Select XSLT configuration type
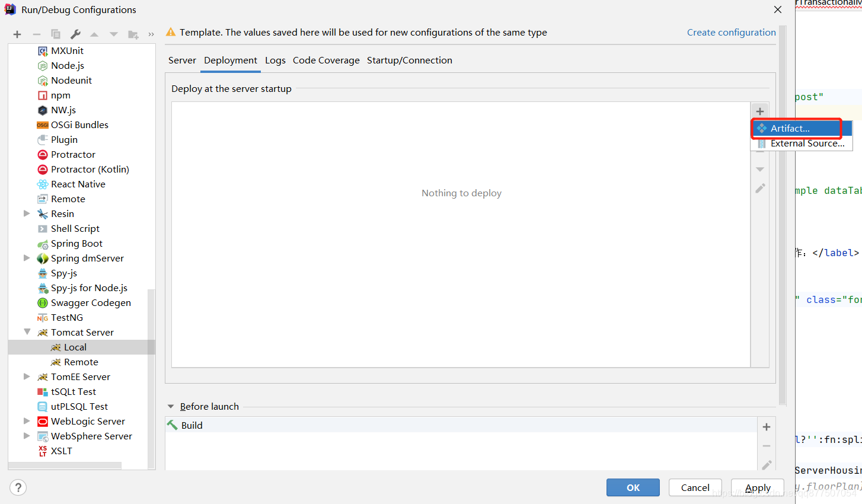 pyautogui.click(x=62, y=451)
